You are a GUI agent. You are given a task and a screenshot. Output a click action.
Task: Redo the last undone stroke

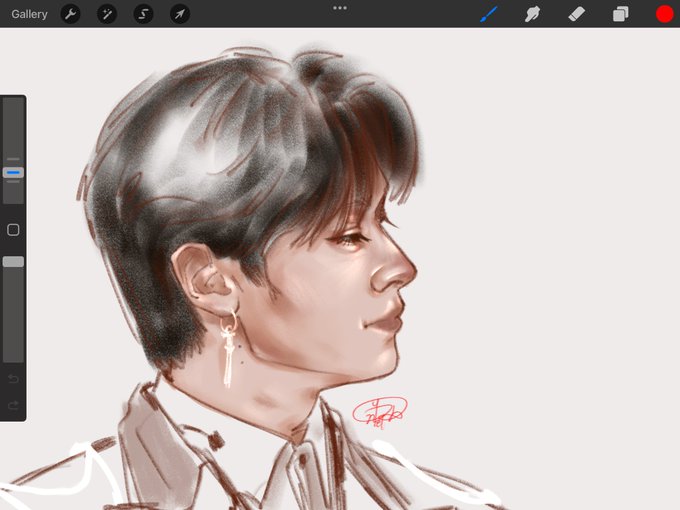13,405
